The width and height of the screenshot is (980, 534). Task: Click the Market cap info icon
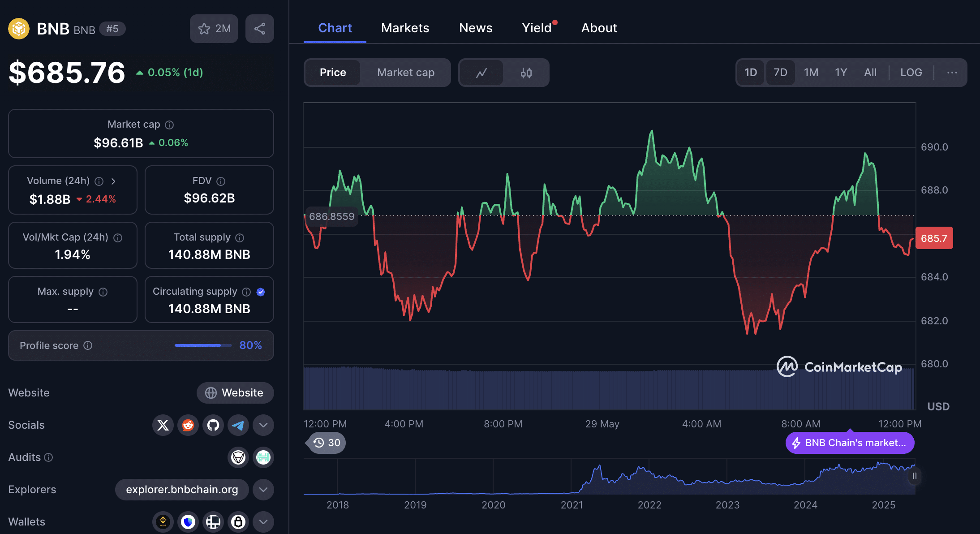pyautogui.click(x=169, y=125)
